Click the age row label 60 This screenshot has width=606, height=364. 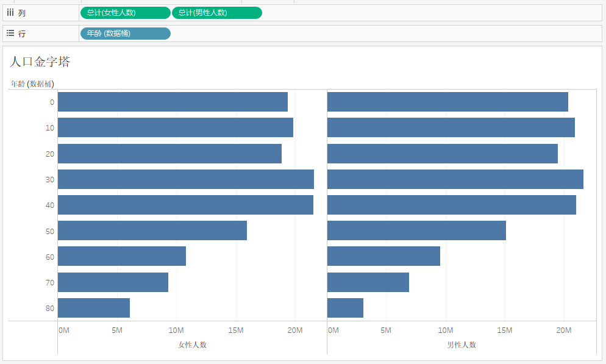(50, 257)
